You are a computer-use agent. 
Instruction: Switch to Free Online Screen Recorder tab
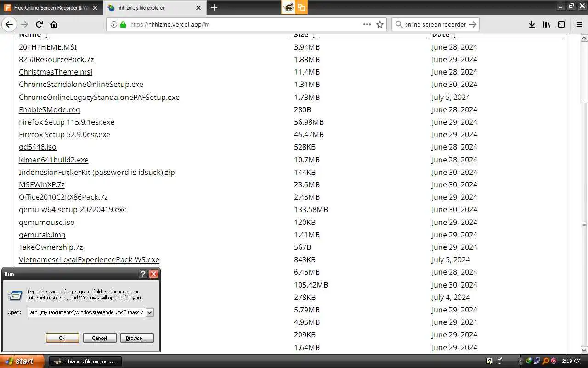(x=51, y=8)
